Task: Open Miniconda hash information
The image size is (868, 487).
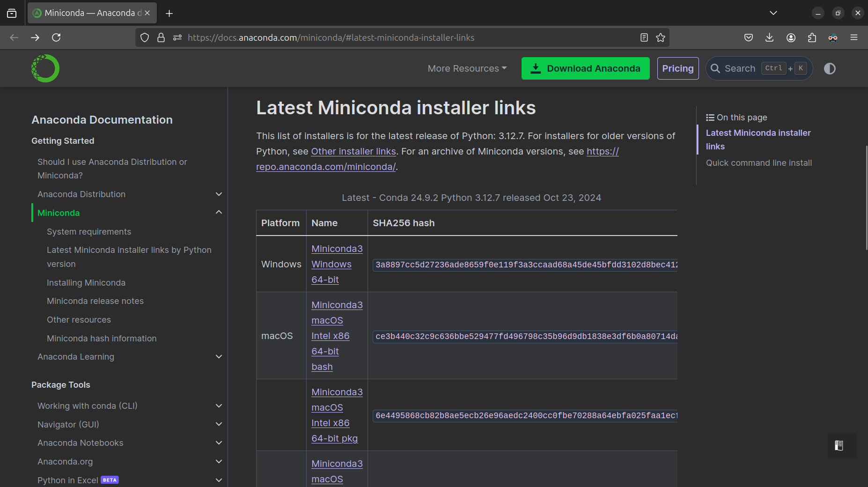Action: (x=102, y=338)
